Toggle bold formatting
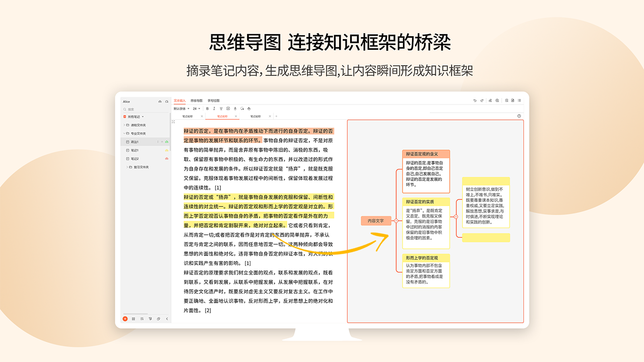Viewport: 644px width, 362px height. click(207, 109)
